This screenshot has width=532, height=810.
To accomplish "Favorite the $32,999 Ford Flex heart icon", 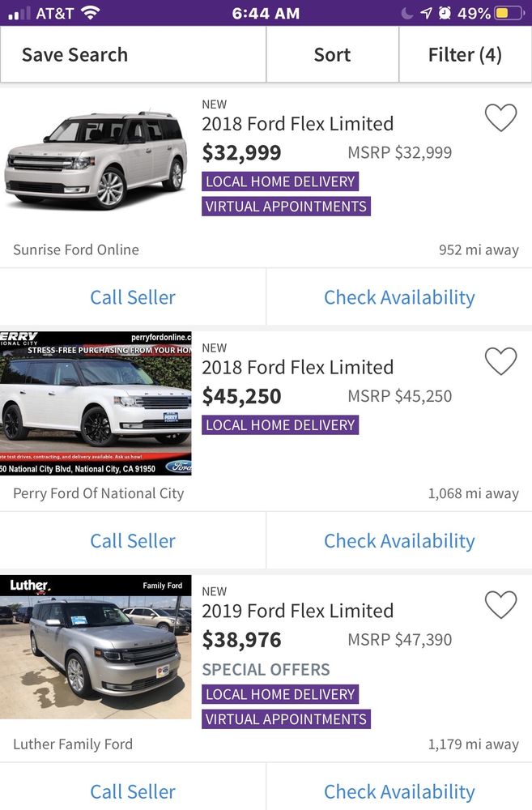I will click(x=500, y=118).
